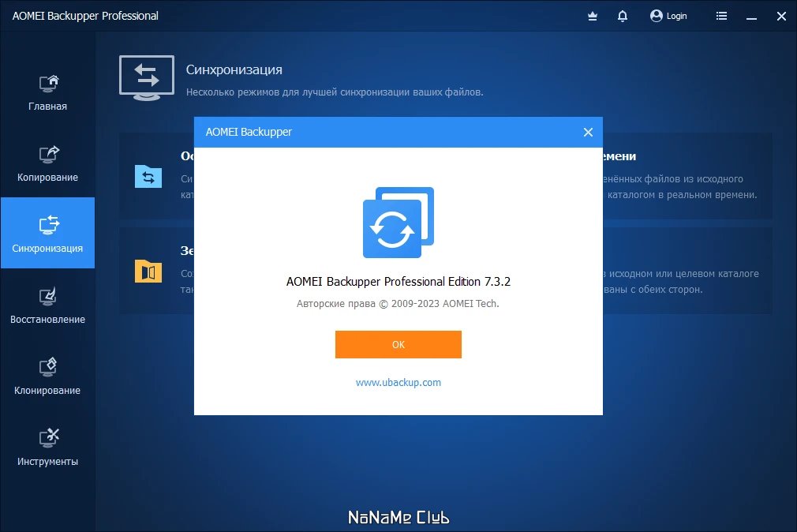This screenshot has height=532, width=797.
Task: Open the Инструменты tools section
Action: pyautogui.click(x=48, y=448)
